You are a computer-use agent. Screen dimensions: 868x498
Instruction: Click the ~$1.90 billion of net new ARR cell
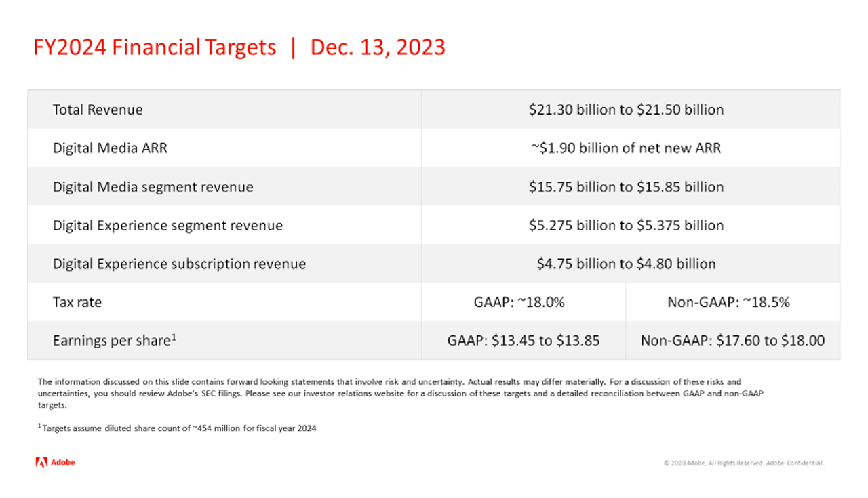pyautogui.click(x=626, y=148)
